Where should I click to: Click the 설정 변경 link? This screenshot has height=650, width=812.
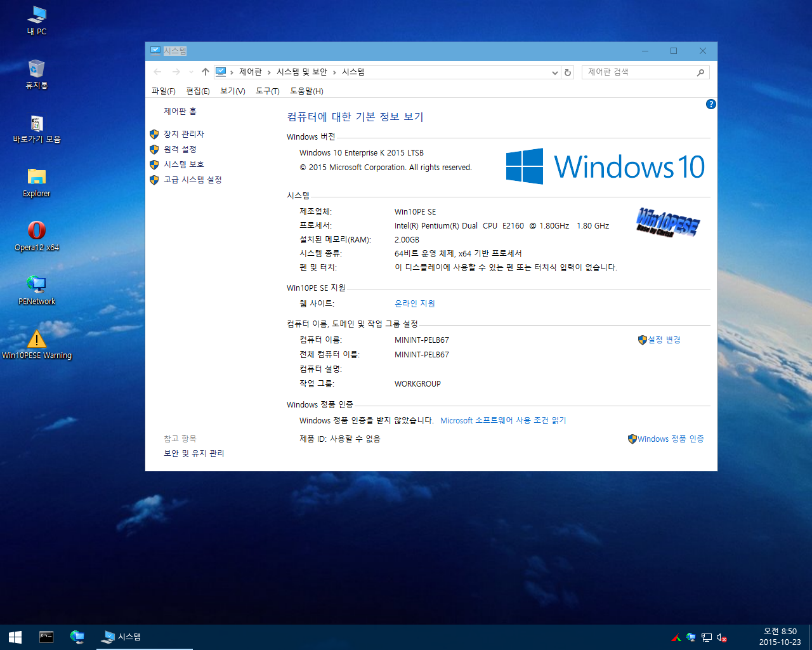point(664,340)
